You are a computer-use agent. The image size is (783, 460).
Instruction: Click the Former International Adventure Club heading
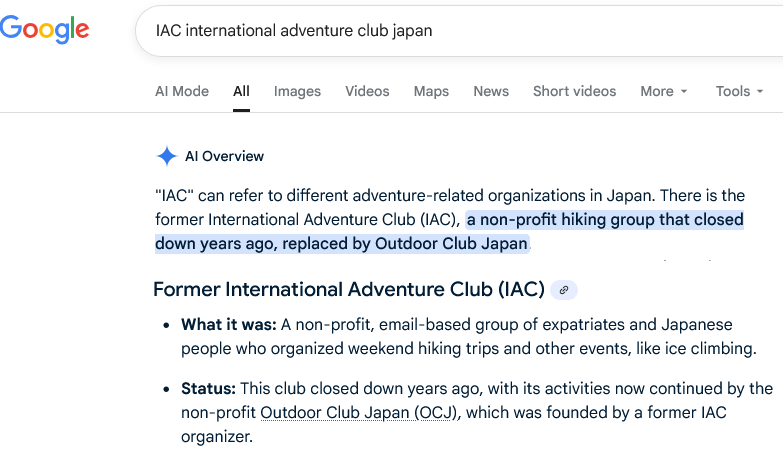(x=348, y=290)
